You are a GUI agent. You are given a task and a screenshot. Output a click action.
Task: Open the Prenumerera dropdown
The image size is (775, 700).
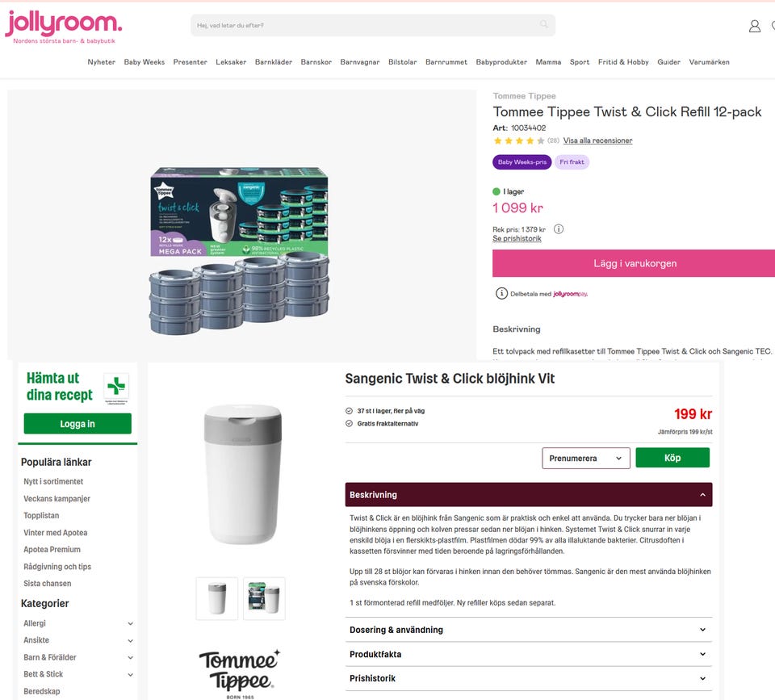coord(586,459)
